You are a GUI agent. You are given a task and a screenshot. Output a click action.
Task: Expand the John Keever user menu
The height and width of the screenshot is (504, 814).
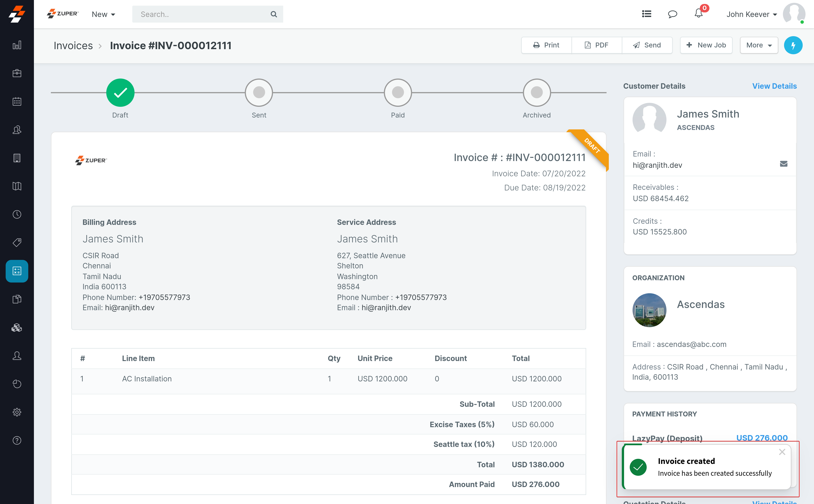tap(751, 14)
